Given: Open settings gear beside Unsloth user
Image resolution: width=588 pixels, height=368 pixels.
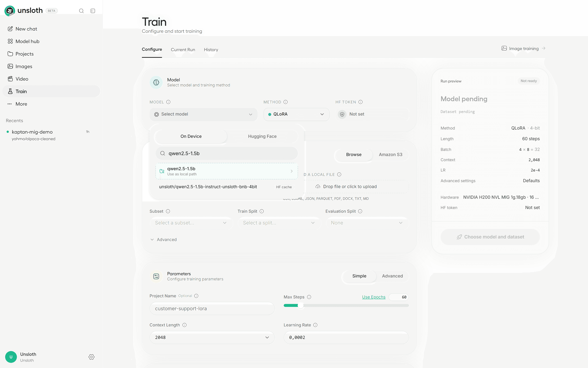Looking at the screenshot, I should [x=91, y=357].
